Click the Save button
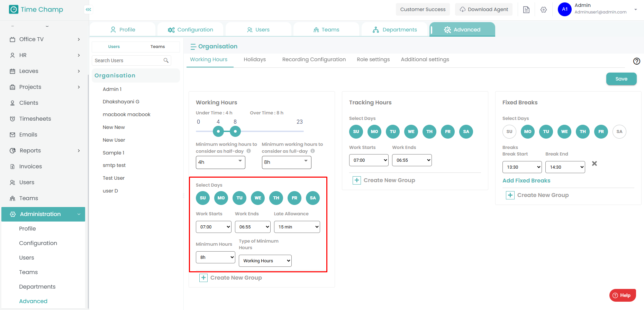The width and height of the screenshot is (644, 310). [621, 79]
